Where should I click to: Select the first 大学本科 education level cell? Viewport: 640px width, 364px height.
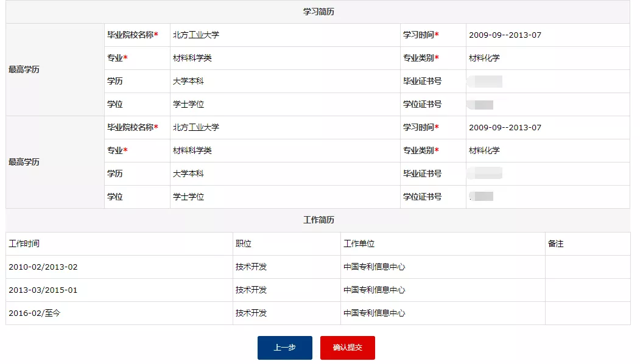(189, 81)
